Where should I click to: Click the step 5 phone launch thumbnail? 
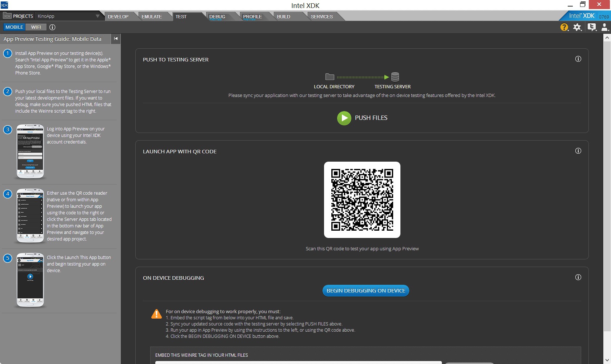pyautogui.click(x=30, y=280)
